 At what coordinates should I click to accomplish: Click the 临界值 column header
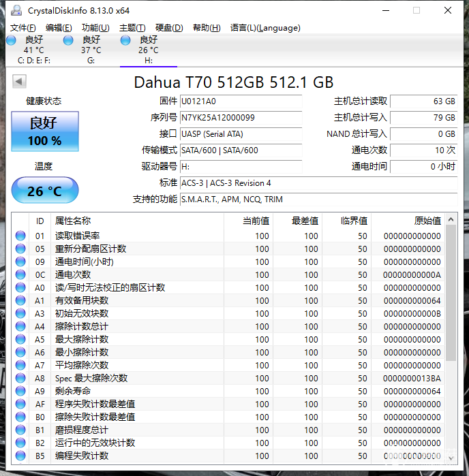(x=347, y=221)
